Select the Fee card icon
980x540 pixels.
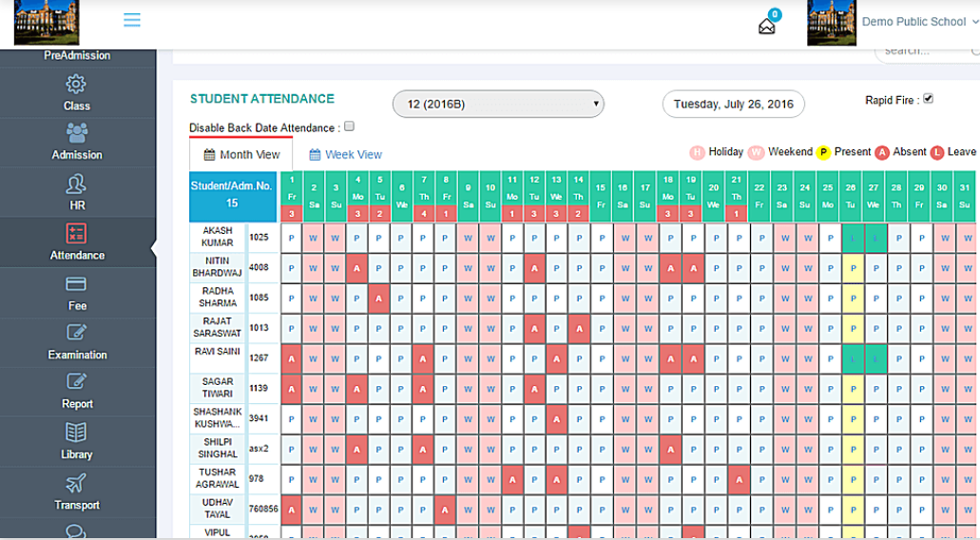(x=77, y=284)
